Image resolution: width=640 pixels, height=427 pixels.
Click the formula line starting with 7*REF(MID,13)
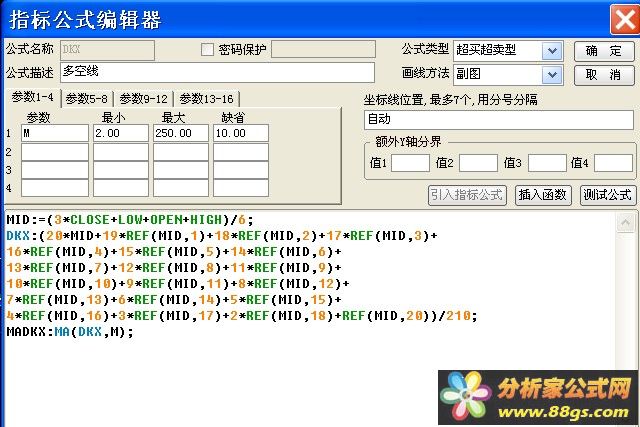[174, 300]
